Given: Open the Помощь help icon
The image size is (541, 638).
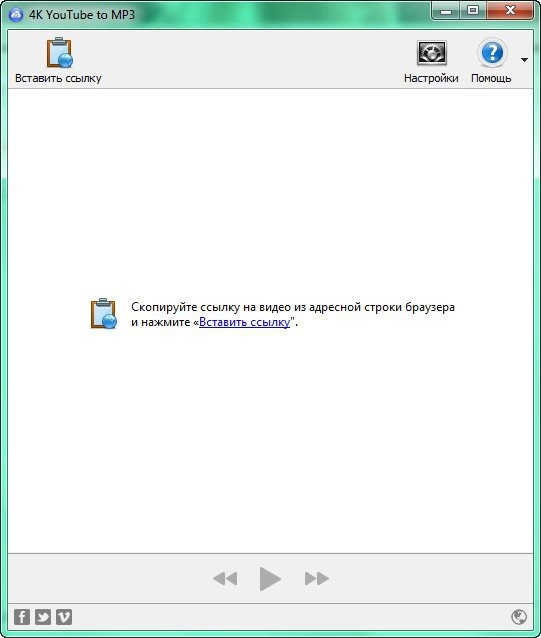Looking at the screenshot, I should tap(492, 52).
